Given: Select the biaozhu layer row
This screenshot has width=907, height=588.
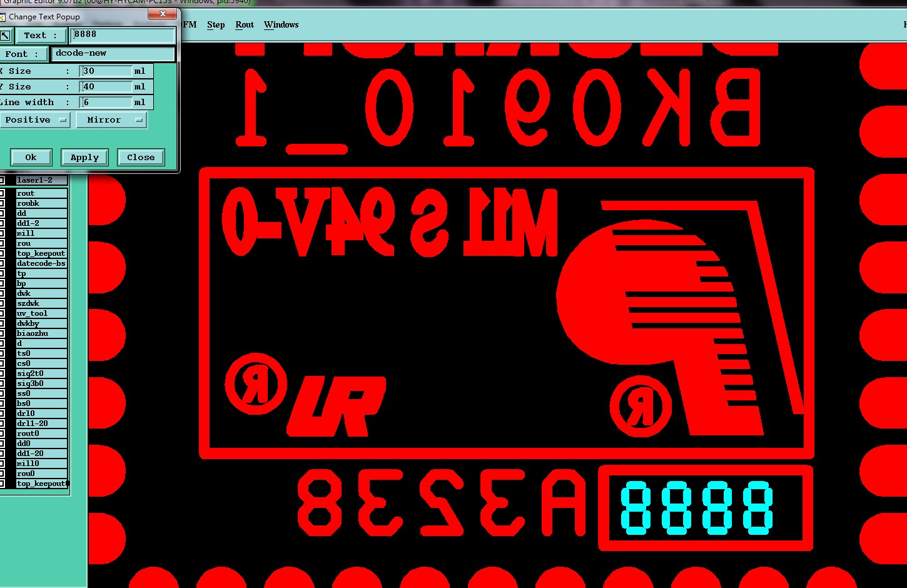Looking at the screenshot, I should click(x=41, y=333).
